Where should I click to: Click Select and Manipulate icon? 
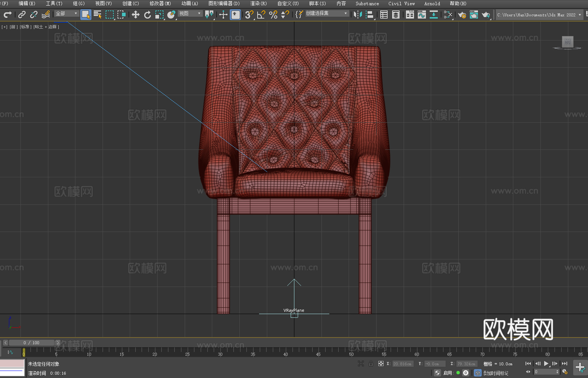223,14
